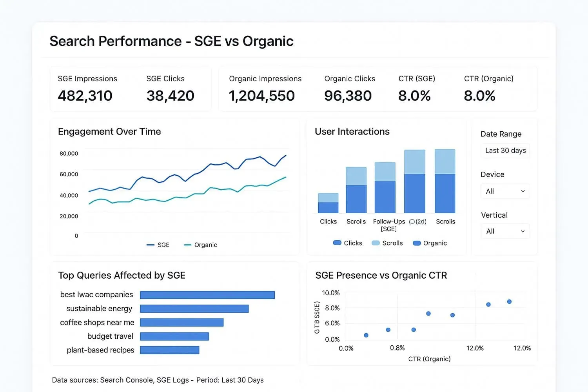Click the CTR (SGE) 8.0% value
This screenshot has height=392, width=588.
[415, 96]
